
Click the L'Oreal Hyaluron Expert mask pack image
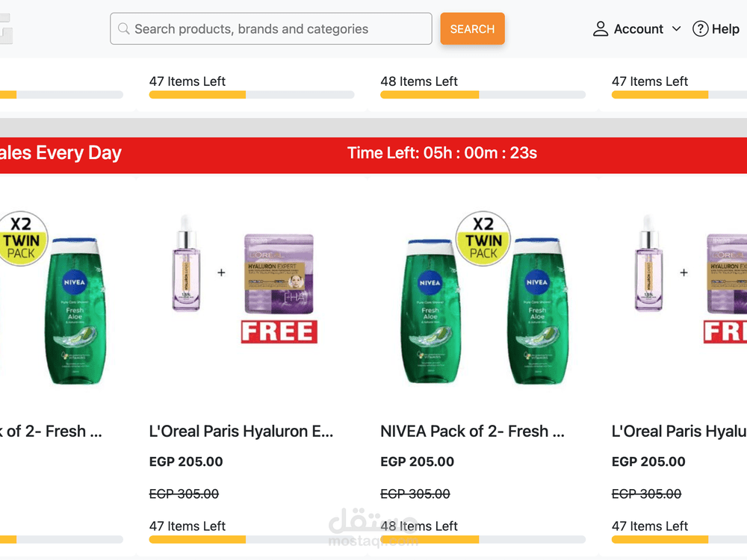point(279,273)
